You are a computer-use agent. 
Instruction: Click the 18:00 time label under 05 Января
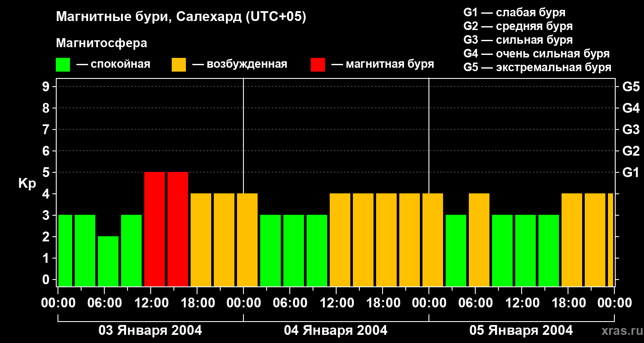coord(568,303)
